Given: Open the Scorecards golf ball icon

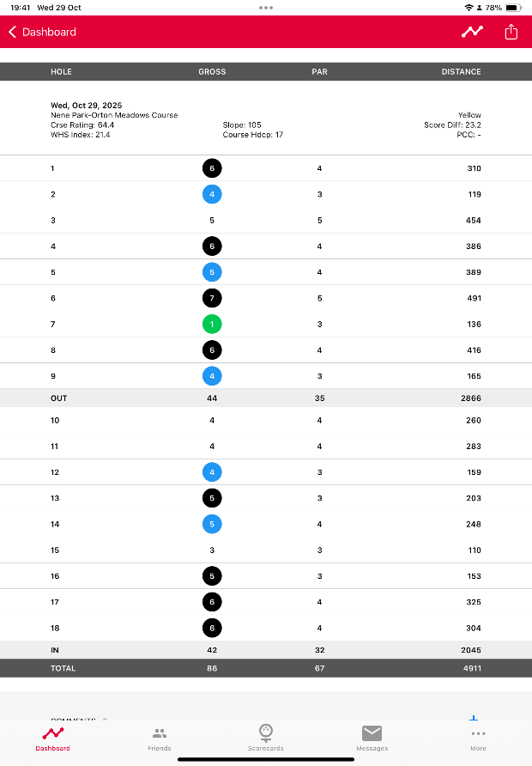Looking at the screenshot, I should click(266, 732).
